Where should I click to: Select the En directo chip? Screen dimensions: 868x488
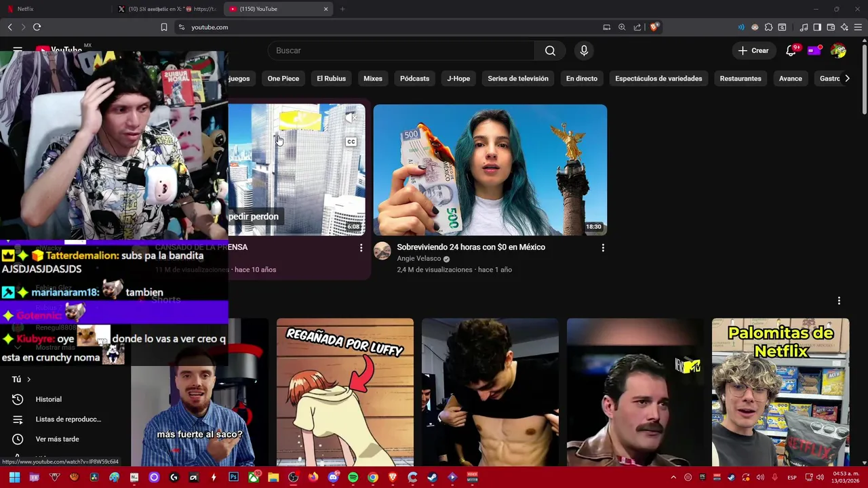click(x=582, y=79)
